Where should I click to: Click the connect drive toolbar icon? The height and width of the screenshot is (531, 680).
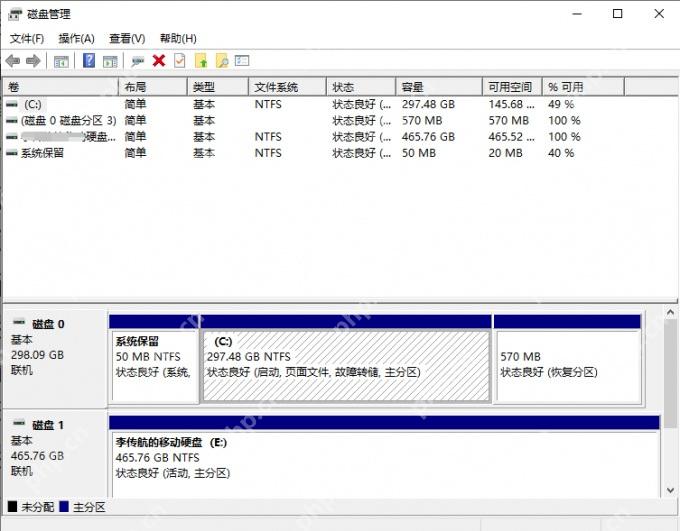point(137,61)
